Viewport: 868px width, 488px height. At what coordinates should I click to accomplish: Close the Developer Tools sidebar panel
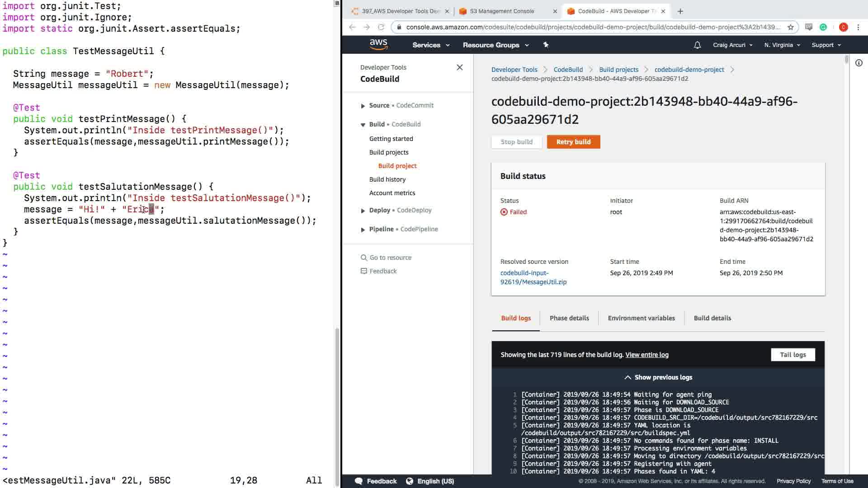(459, 67)
